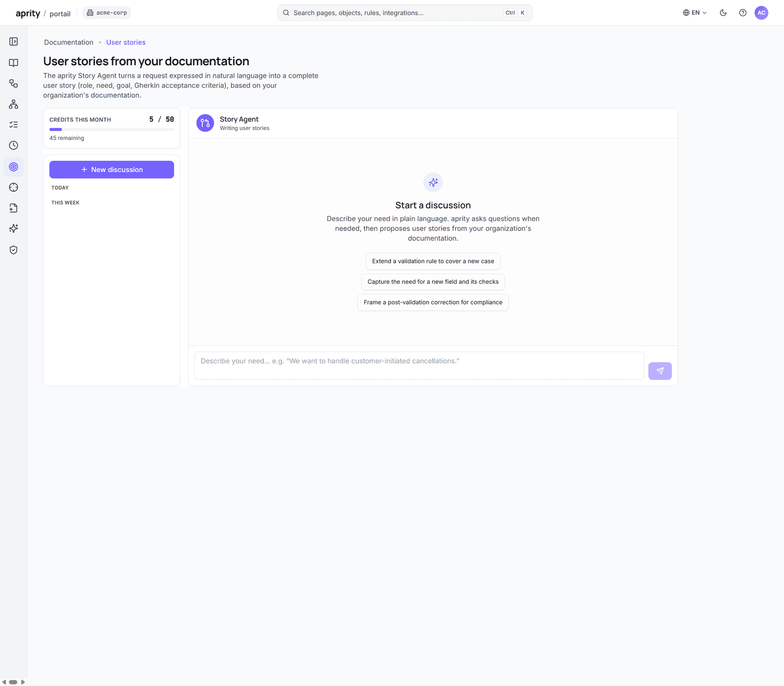Choose 'Capture the need for a new field' suggestion
Screen dimensions: 784x686
pos(433,282)
